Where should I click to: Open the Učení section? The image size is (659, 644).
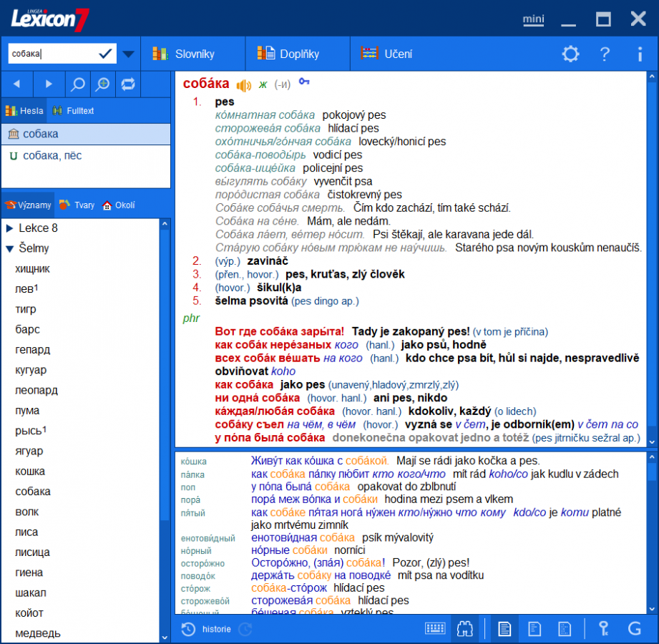coord(387,54)
